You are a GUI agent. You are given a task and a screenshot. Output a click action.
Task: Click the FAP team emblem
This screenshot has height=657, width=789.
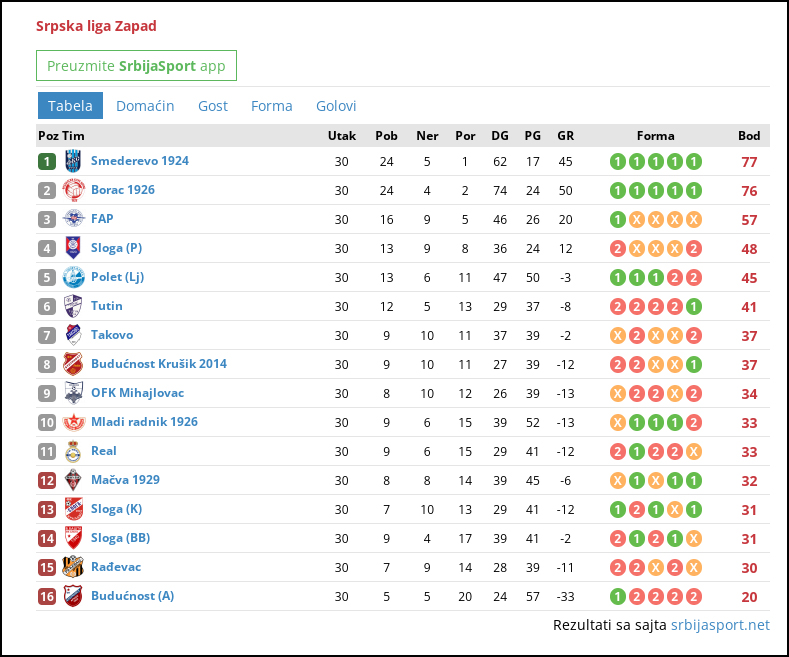coord(73,219)
